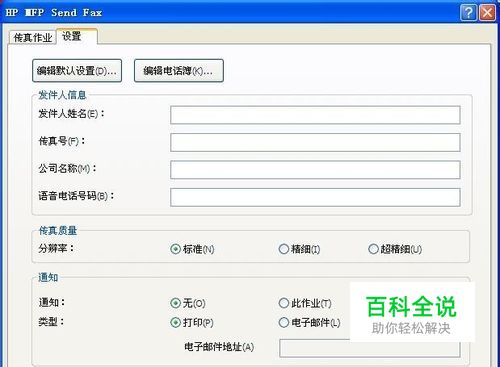Screen dimensions: 500x367
Task: Choose 打印(P) notification type
Action: [176, 322]
